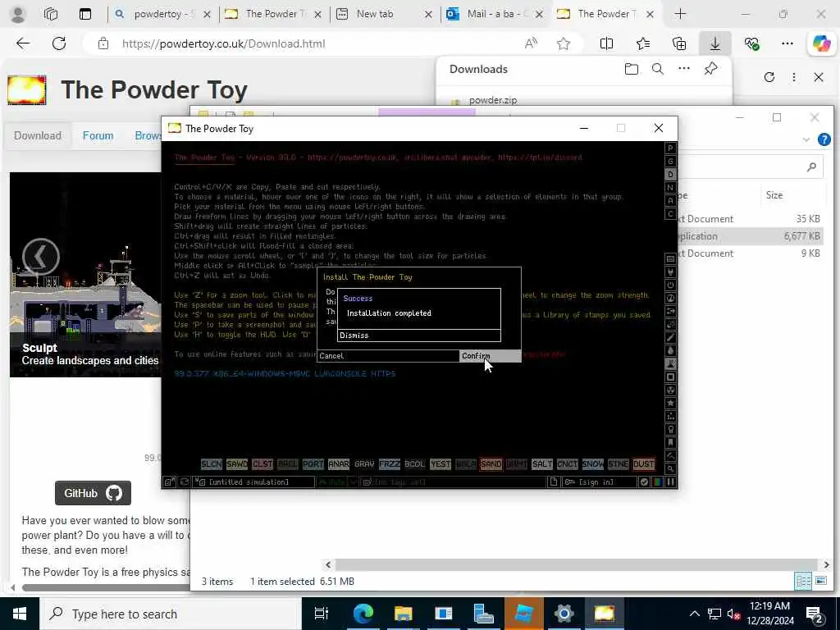Open the GitHub link button
Viewport: 840px width, 630px height.
pos(93,493)
